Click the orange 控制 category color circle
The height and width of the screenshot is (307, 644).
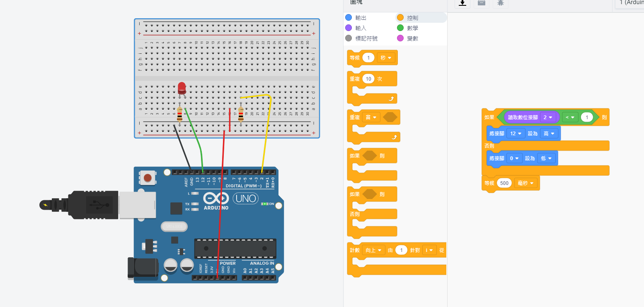tap(400, 18)
